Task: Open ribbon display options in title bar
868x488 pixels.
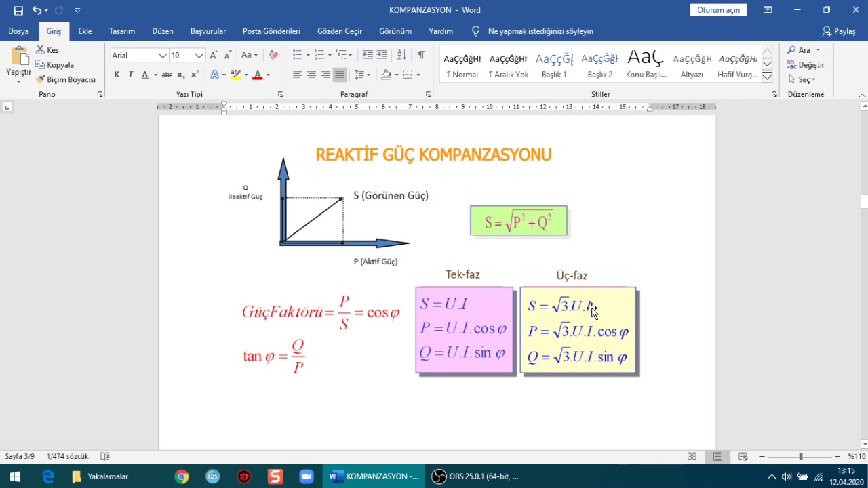Action: (768, 10)
